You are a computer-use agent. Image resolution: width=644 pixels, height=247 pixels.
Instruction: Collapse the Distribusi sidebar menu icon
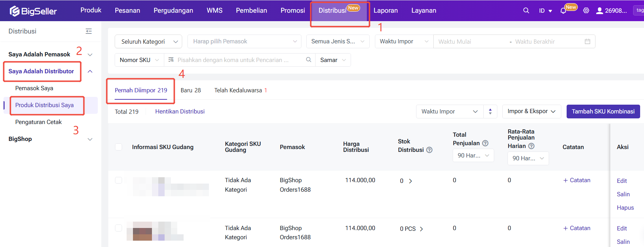click(89, 31)
